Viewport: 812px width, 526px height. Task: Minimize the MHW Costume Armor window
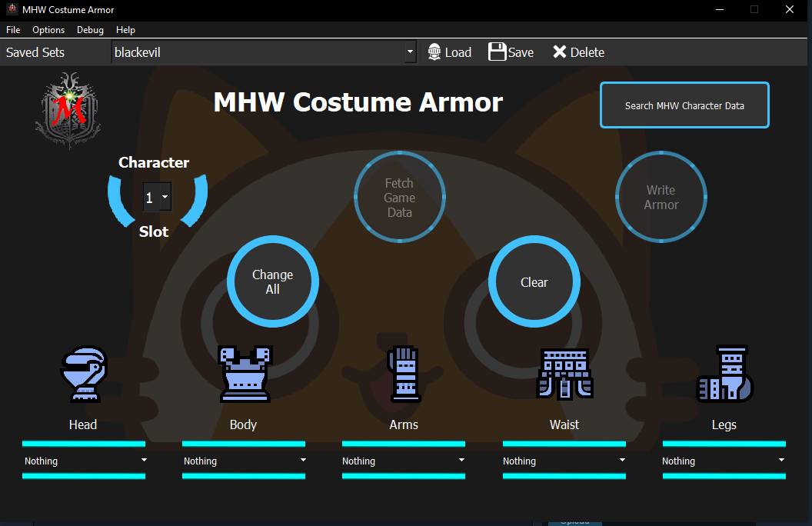pos(719,9)
